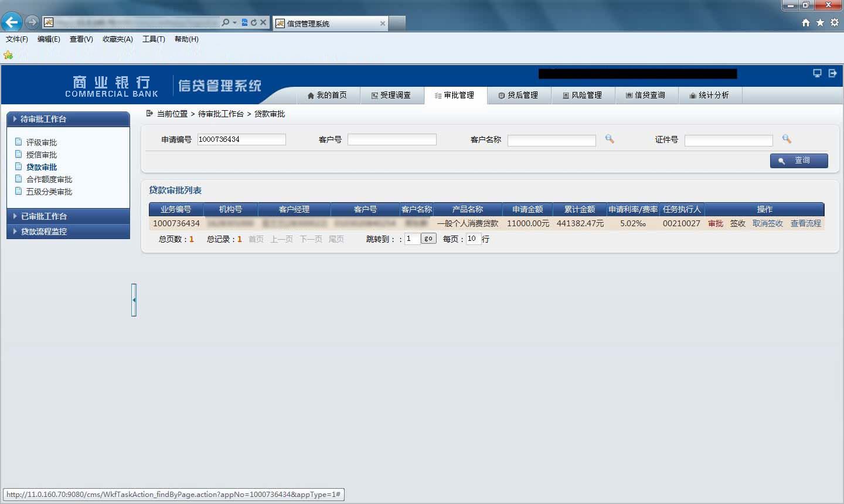844x504 pixels.
Task: Refresh the page with the reload icon
Action: click(x=254, y=22)
